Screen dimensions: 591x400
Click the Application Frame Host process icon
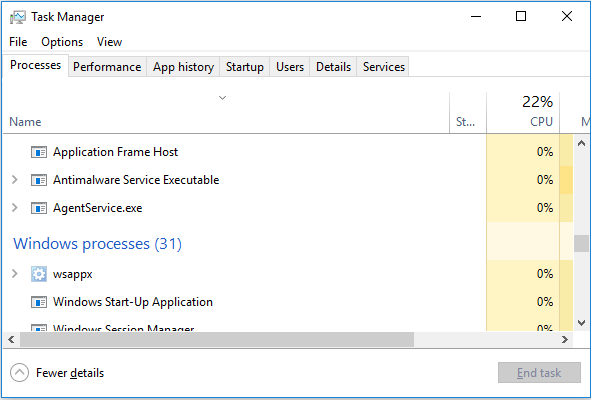(x=39, y=152)
